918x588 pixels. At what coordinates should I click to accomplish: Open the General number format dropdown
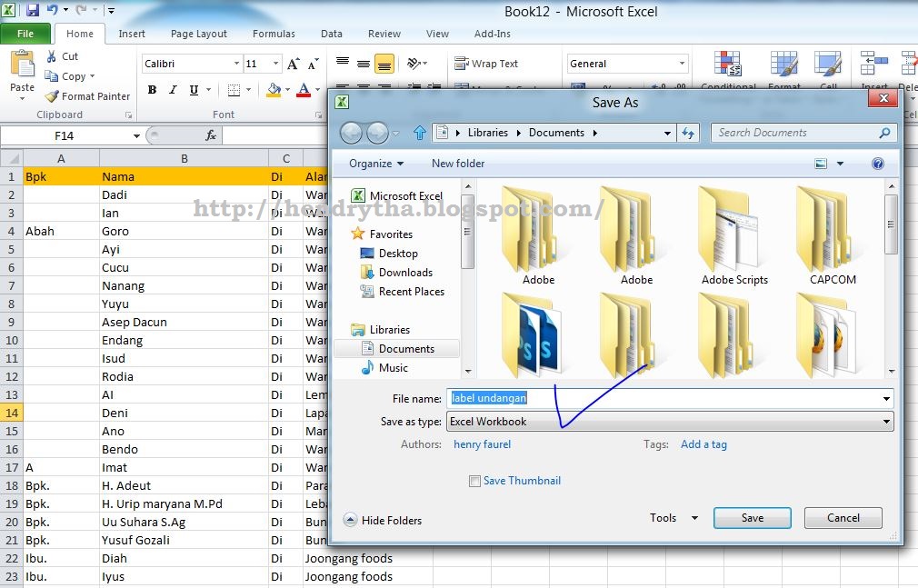tap(682, 64)
